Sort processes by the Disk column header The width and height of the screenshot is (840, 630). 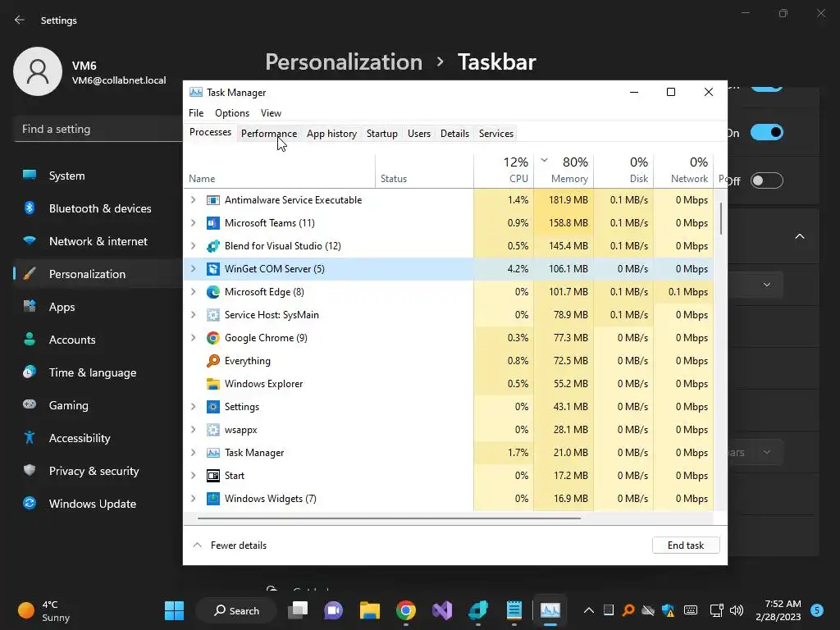tap(623, 171)
